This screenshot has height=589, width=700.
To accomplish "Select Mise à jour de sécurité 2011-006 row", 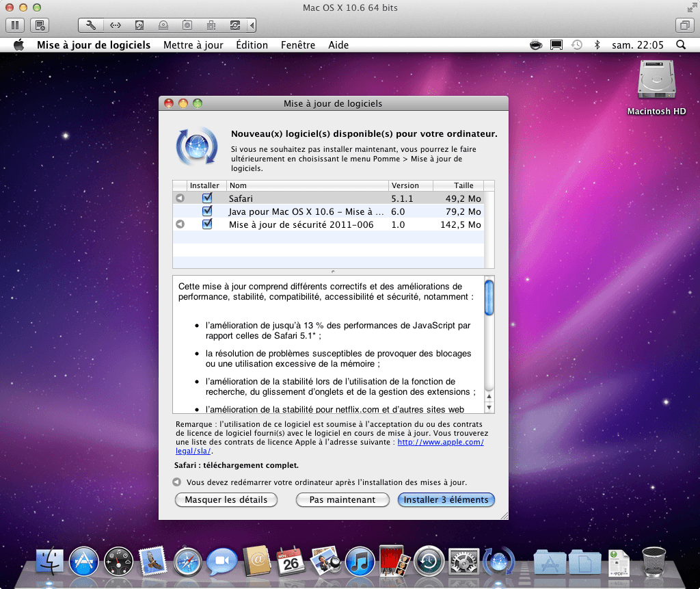I will tap(329, 224).
